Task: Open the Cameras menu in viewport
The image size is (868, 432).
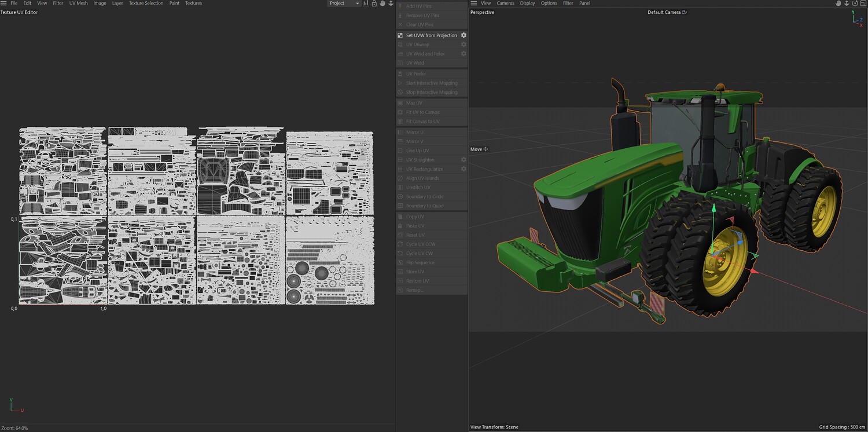Action: click(x=505, y=3)
